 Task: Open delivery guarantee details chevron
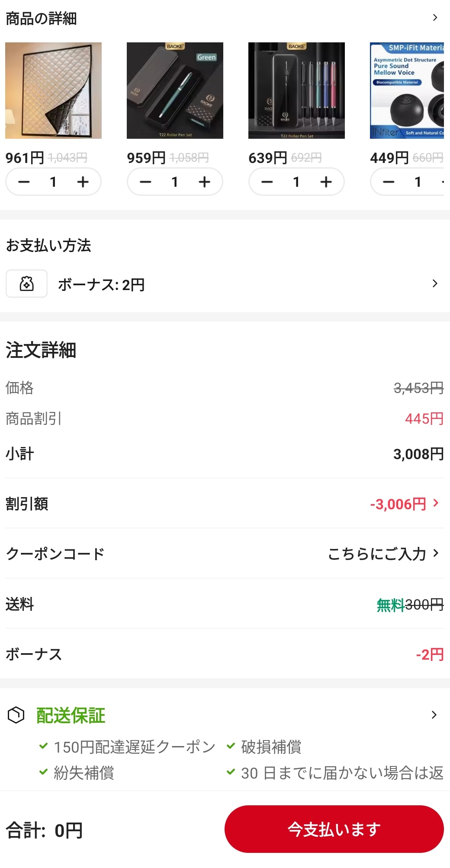[434, 715]
